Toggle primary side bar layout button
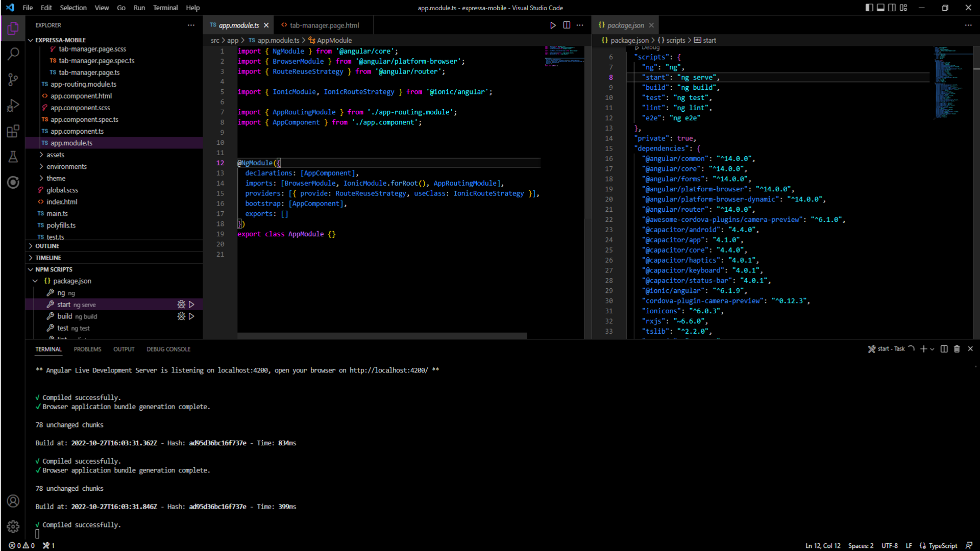 click(869, 8)
